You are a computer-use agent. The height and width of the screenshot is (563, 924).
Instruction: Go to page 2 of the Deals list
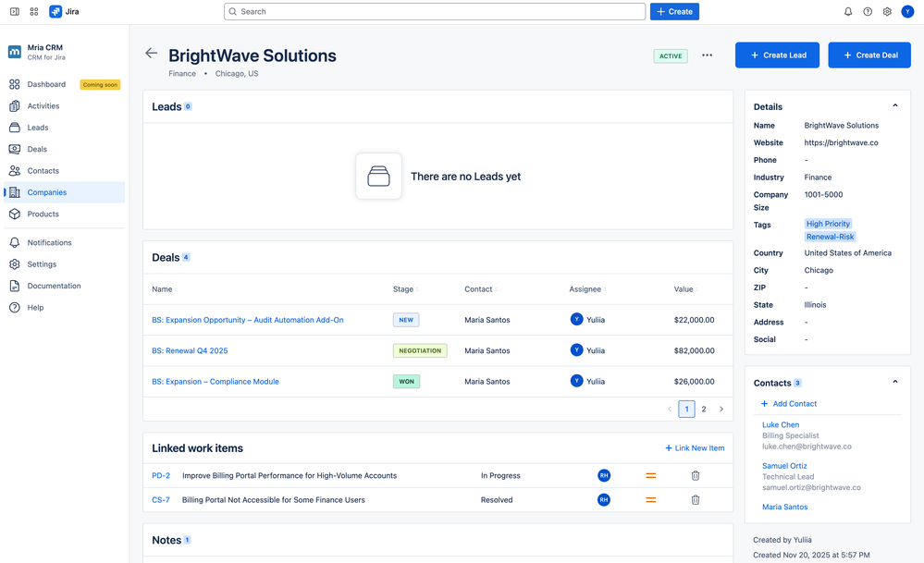coord(703,408)
